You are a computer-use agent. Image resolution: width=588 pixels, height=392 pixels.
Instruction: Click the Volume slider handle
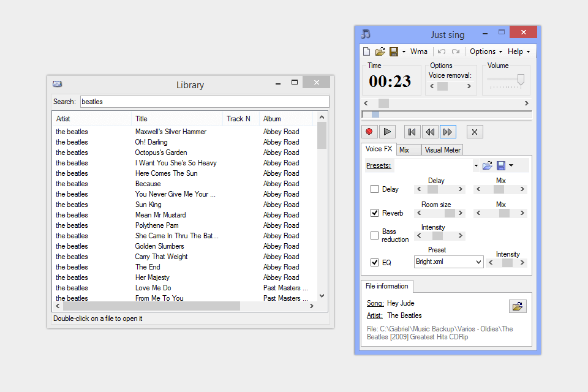click(521, 79)
